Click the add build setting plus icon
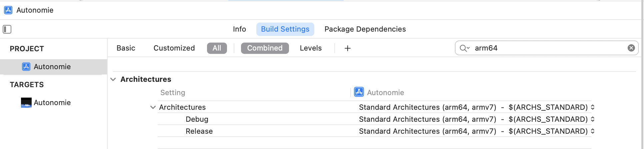The height and width of the screenshot is (149, 644). click(x=347, y=48)
